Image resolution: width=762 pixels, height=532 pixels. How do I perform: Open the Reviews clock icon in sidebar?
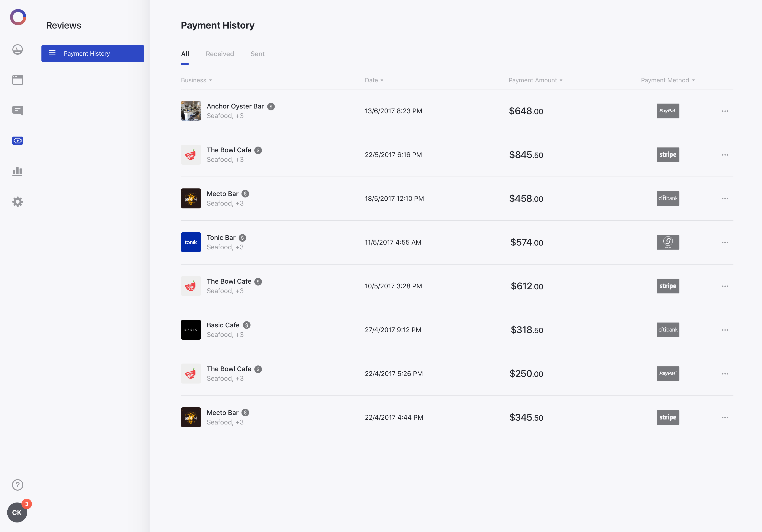17,49
